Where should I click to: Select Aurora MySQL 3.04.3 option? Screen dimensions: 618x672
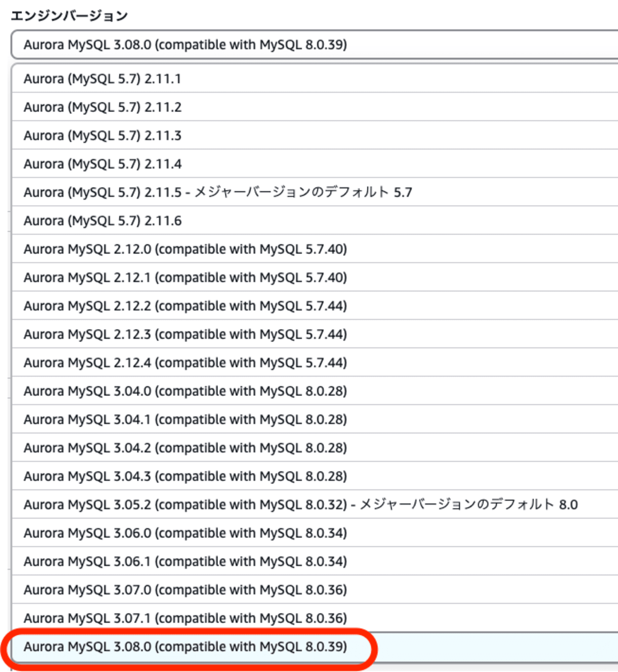[x=315, y=476]
